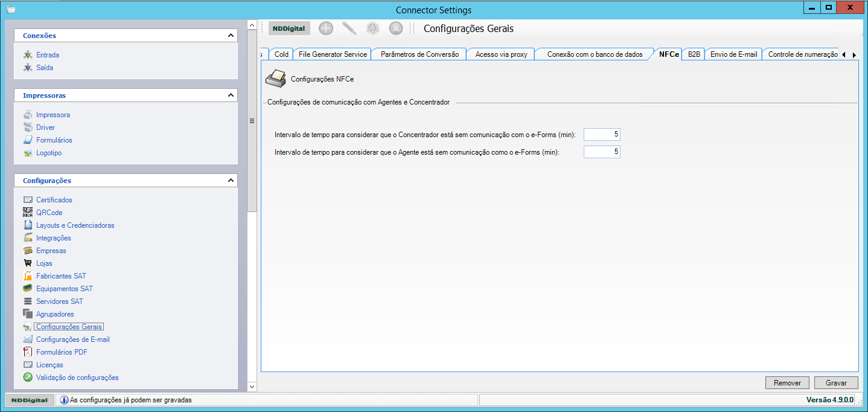This screenshot has width=868, height=412.
Task: Click the Lojas shopping cart icon
Action: (x=28, y=263)
